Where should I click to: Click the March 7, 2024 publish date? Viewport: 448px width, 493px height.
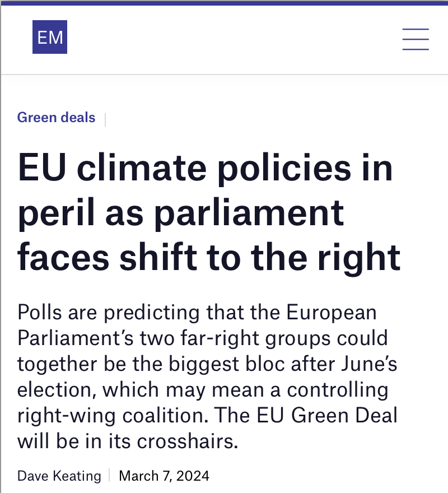coord(164,476)
